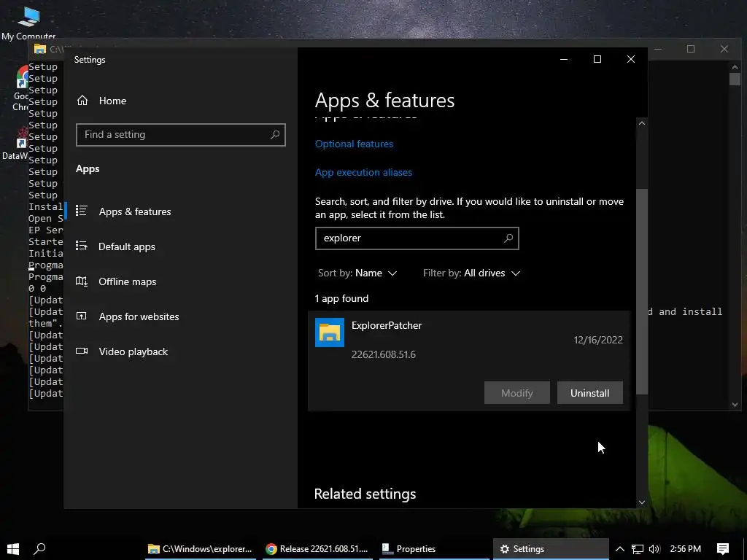Click the magnifier icon in Find a setting
Image resolution: width=747 pixels, height=560 pixels.
coord(275,135)
